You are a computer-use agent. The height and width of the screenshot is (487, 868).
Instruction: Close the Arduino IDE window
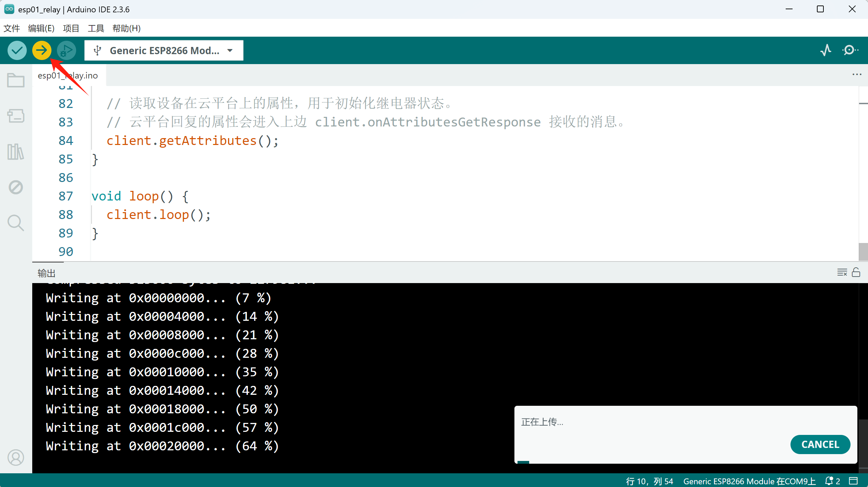pos(852,9)
